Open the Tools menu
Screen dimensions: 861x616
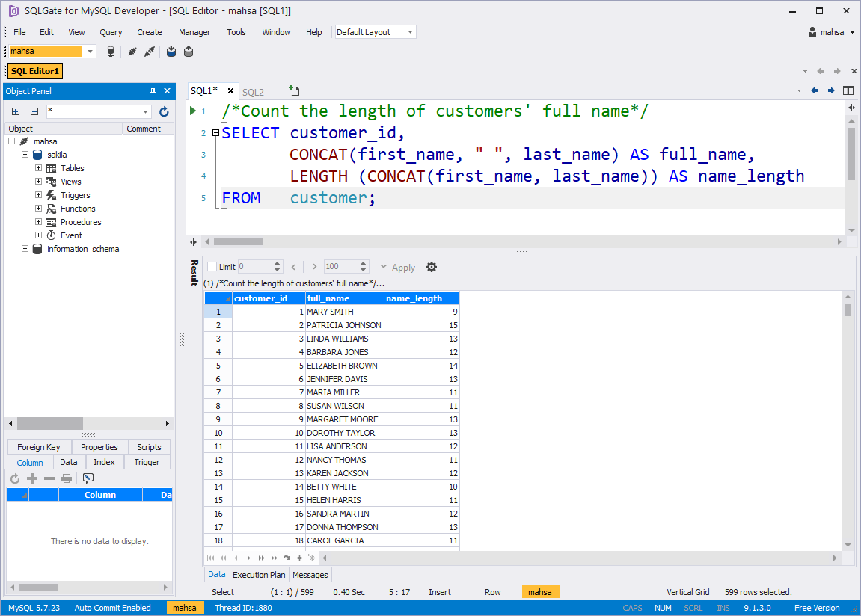click(236, 32)
